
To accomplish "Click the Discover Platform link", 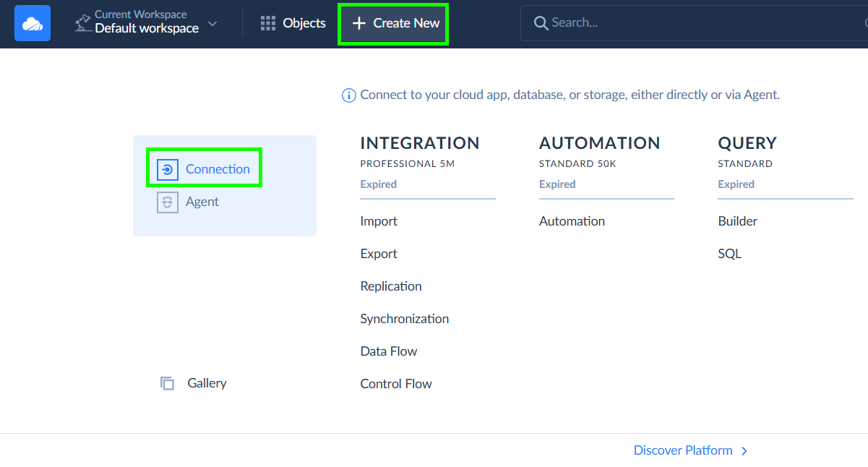I will (683, 450).
